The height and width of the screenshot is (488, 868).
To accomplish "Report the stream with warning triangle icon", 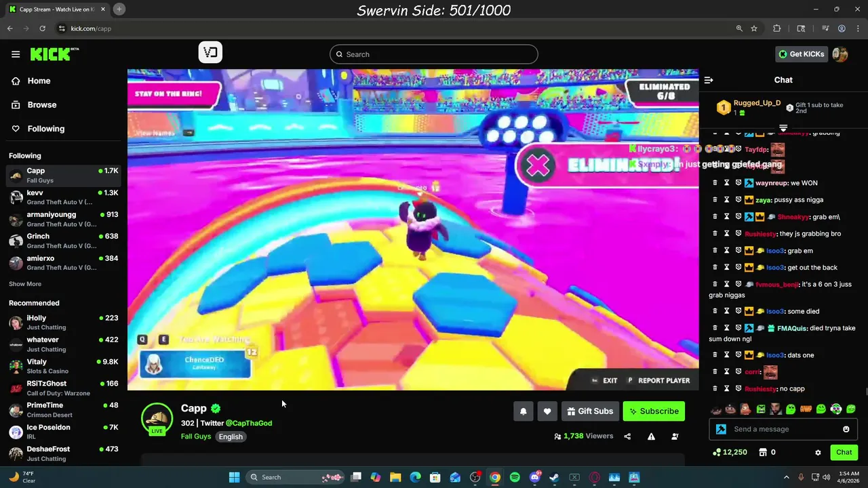I will pyautogui.click(x=651, y=436).
